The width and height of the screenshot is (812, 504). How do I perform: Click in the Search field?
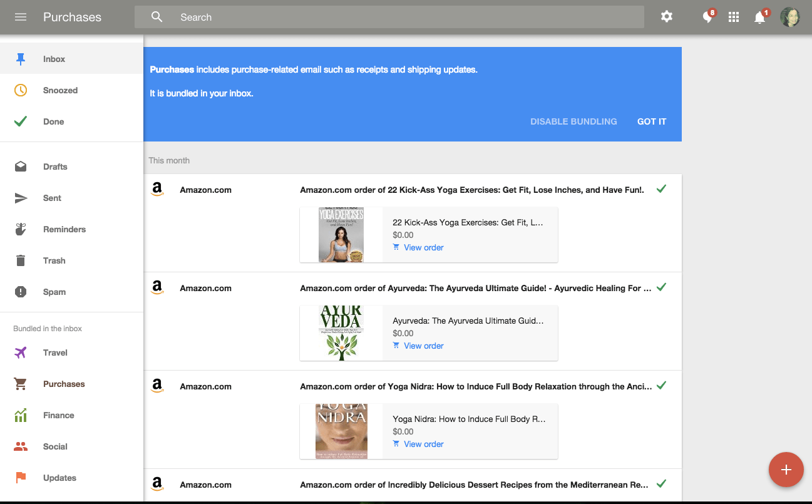389,17
